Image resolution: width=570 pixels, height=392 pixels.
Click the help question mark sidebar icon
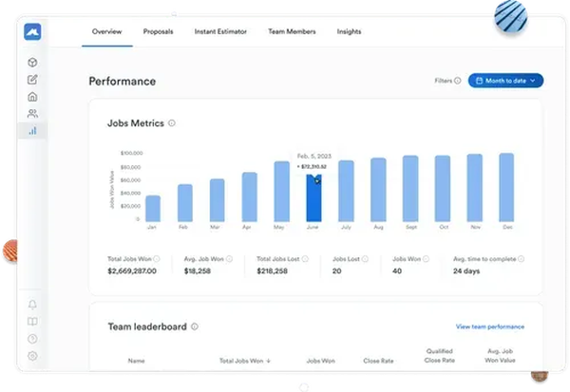(33, 339)
